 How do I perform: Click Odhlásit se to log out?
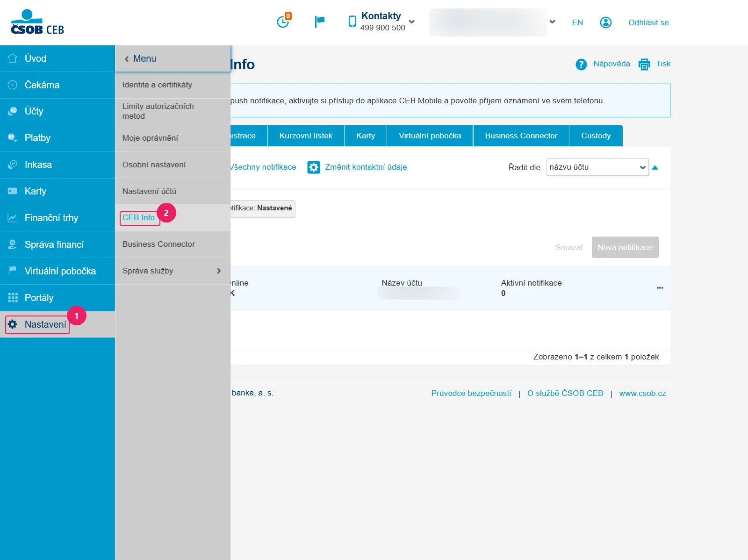648,22
